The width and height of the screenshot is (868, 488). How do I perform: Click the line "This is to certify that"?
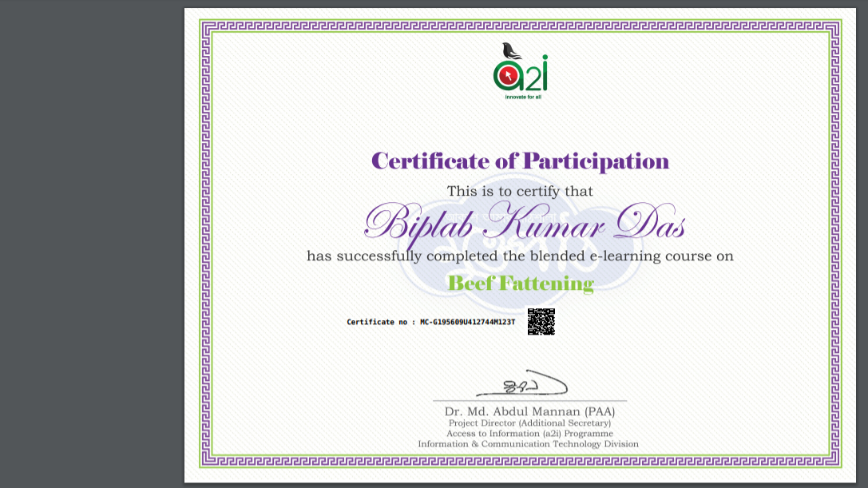point(520,191)
